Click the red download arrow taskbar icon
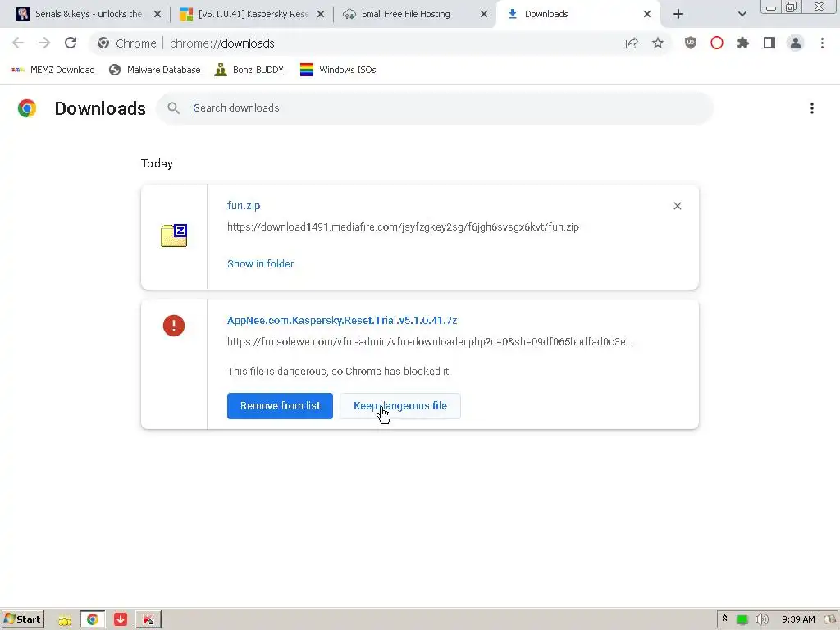Screen dimensions: 840x630 tap(121, 619)
